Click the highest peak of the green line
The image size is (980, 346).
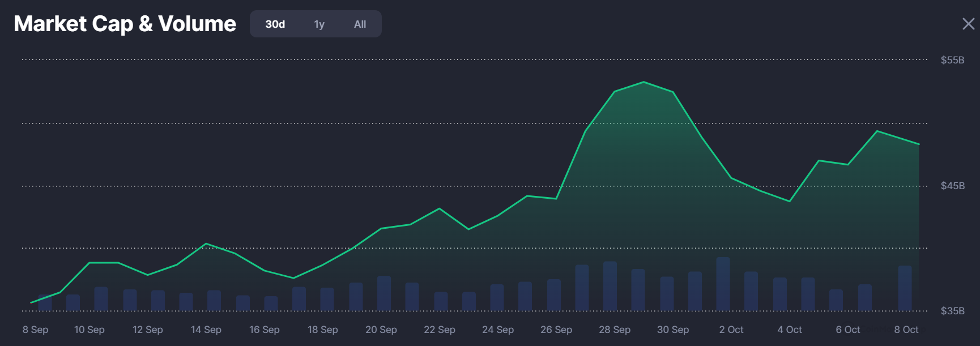(x=644, y=82)
